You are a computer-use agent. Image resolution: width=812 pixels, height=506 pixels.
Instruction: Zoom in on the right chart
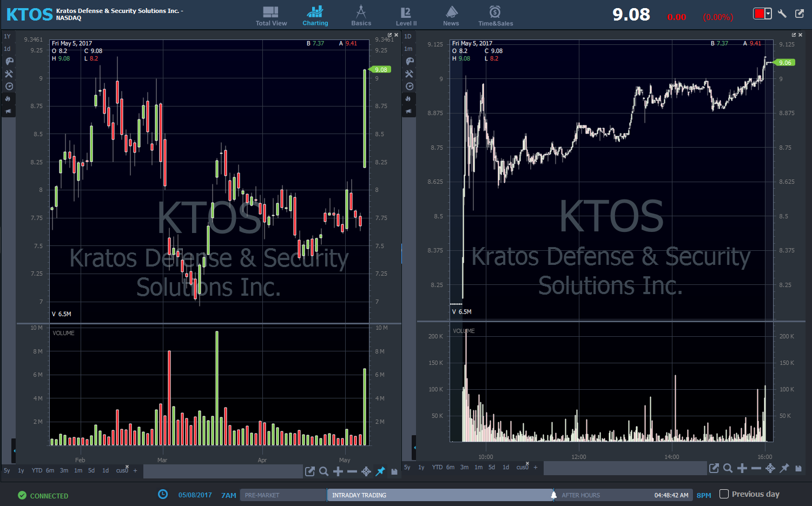coord(742,468)
